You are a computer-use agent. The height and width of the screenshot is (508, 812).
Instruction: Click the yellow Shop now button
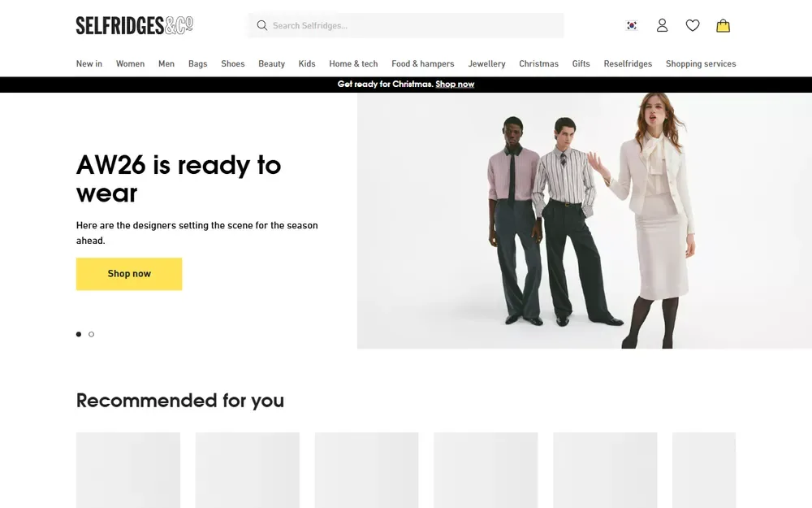tap(129, 274)
